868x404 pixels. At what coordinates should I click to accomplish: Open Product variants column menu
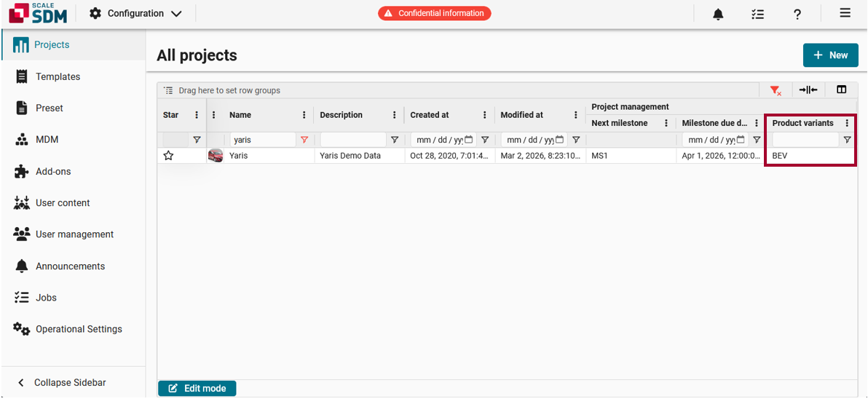coord(847,123)
